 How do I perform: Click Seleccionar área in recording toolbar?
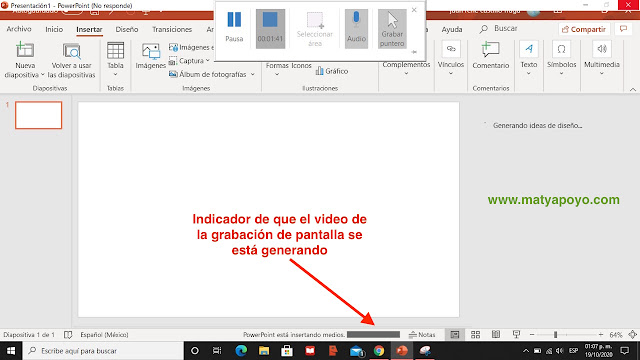(x=315, y=29)
